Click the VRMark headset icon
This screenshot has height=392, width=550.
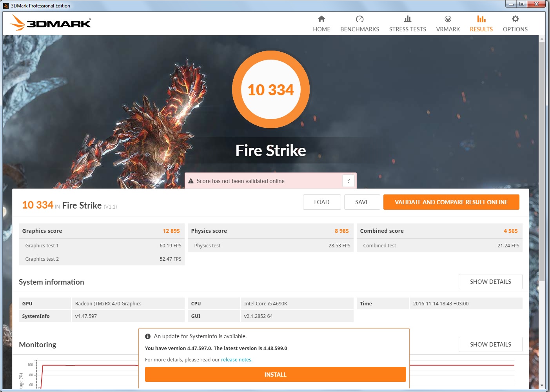coord(448,19)
